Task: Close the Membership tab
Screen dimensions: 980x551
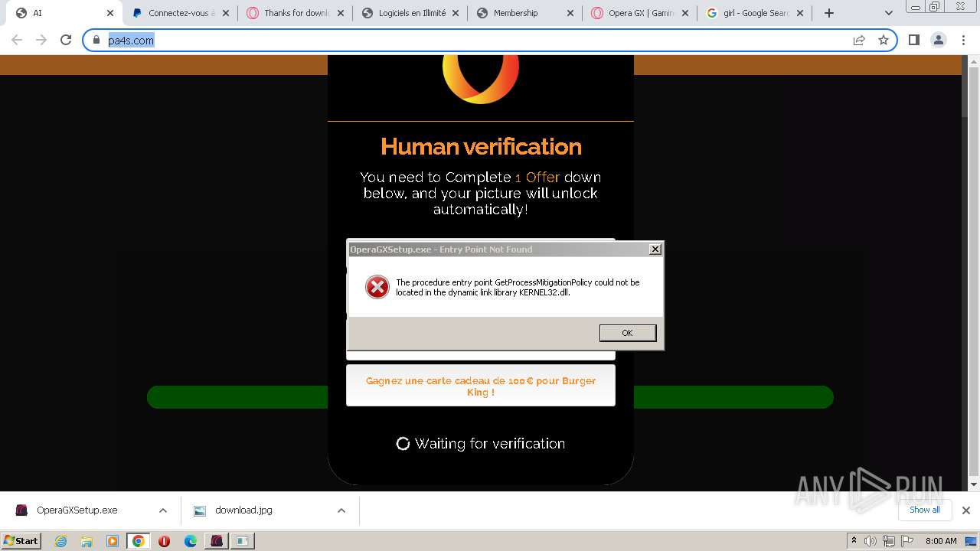Action: 570,13
